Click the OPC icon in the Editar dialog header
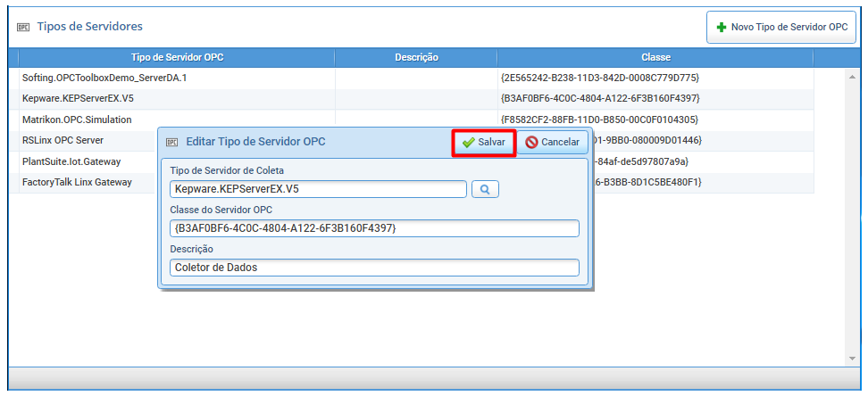This screenshot has height=396, width=868. (172, 142)
